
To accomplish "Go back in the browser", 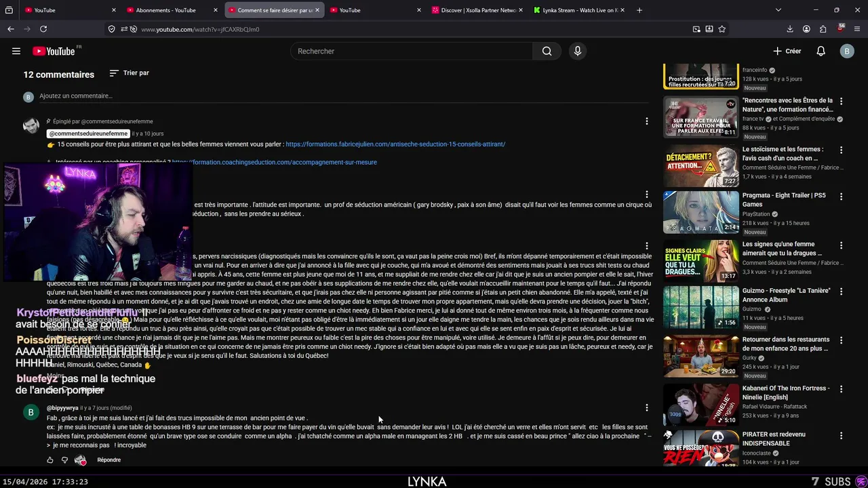I will [11, 29].
